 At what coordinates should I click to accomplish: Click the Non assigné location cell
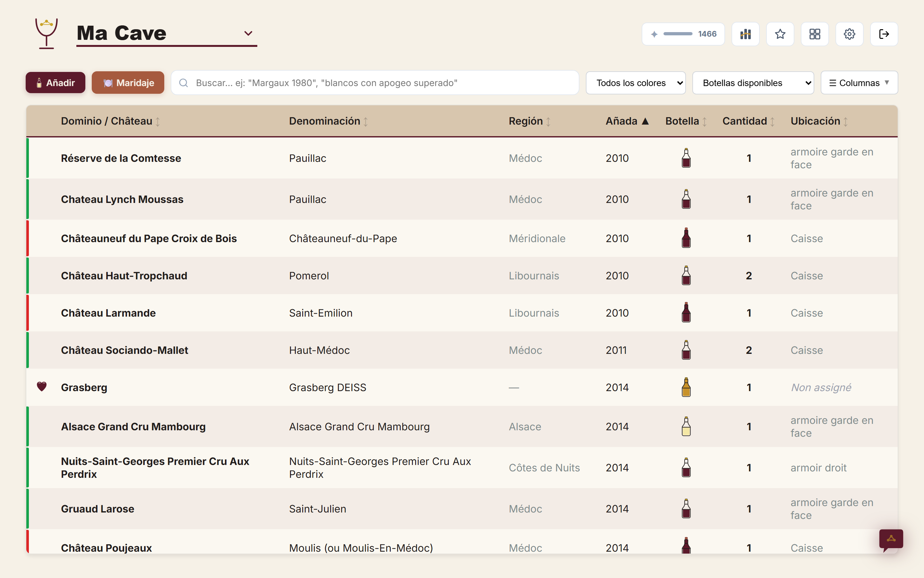tap(821, 387)
